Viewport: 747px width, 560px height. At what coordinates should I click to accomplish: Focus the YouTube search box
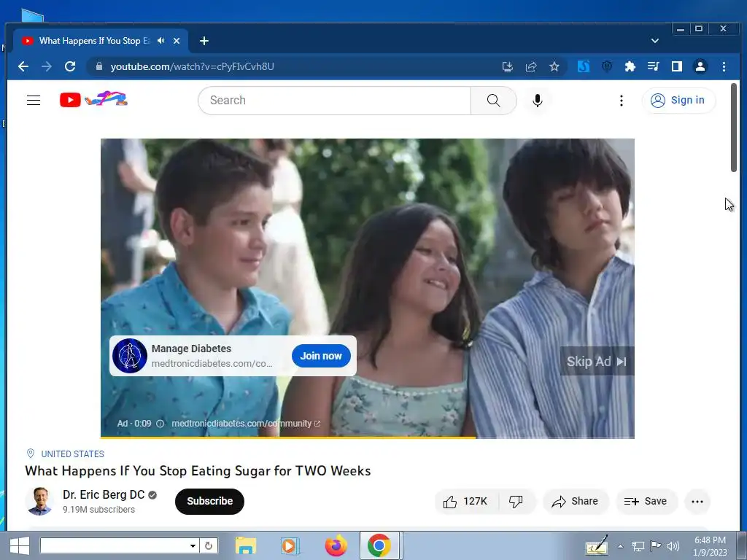334,101
